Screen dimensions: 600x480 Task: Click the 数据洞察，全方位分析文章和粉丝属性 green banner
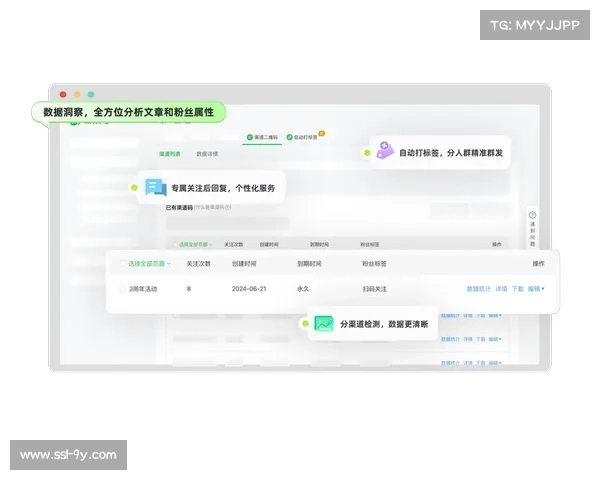pyautogui.click(x=129, y=112)
